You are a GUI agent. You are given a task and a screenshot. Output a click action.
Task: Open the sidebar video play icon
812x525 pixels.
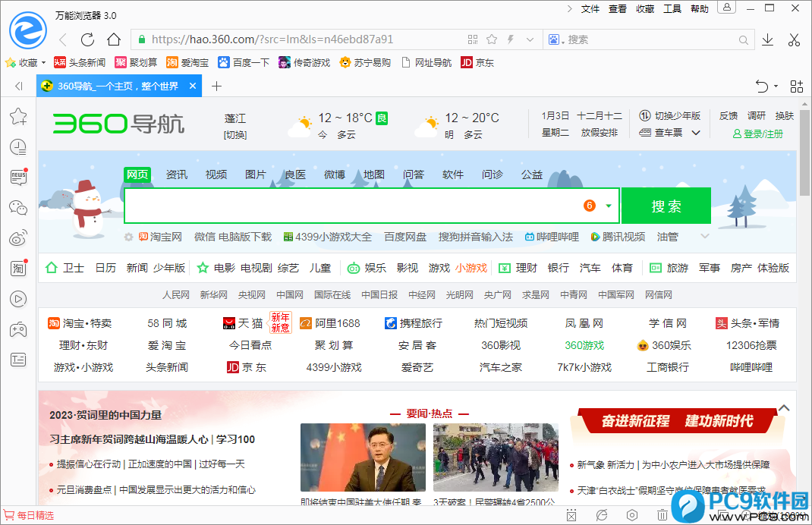19,299
